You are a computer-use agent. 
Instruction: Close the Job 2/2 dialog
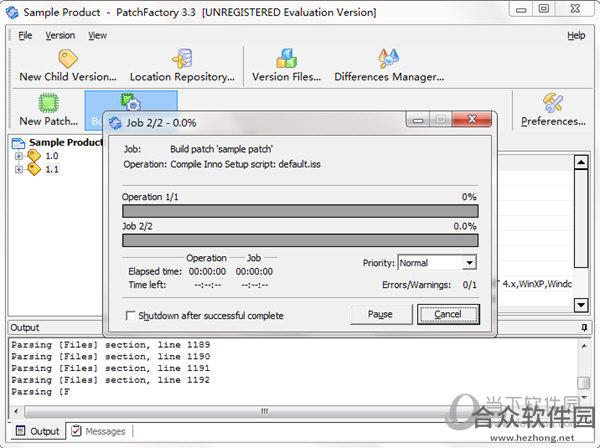[472, 119]
